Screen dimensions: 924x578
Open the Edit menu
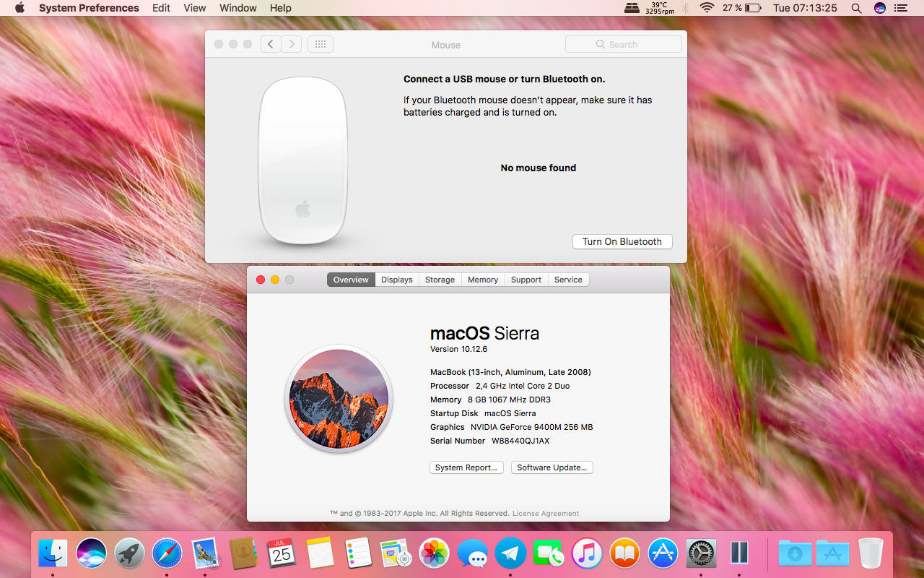(x=162, y=8)
